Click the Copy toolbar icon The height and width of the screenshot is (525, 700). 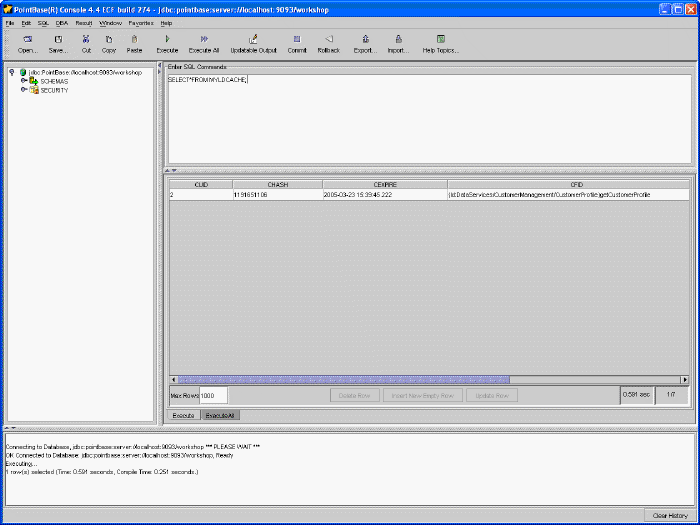point(109,39)
